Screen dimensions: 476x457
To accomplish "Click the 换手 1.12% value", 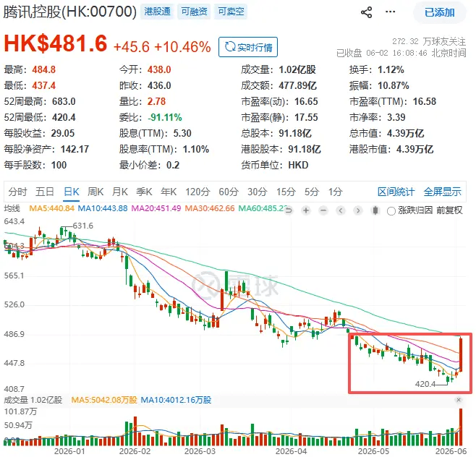I will point(391,70).
